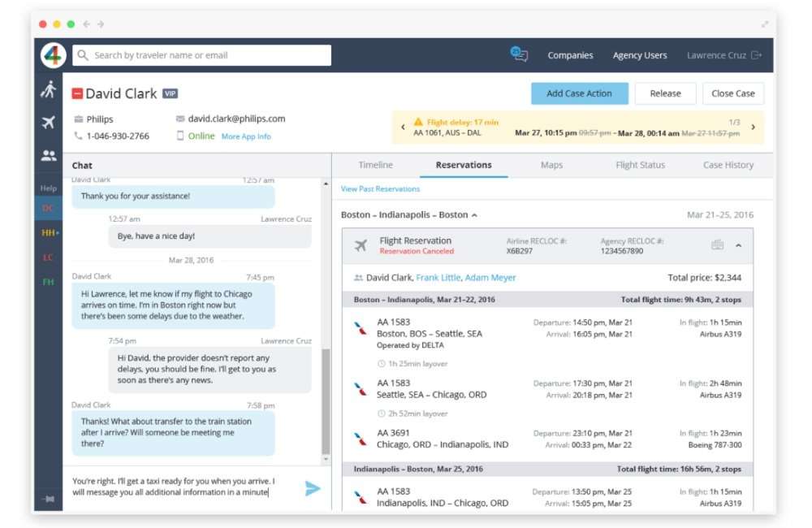Click the ticket icon in Flight Reservation header
Viewport: 812px width, 528px height.
(x=717, y=245)
